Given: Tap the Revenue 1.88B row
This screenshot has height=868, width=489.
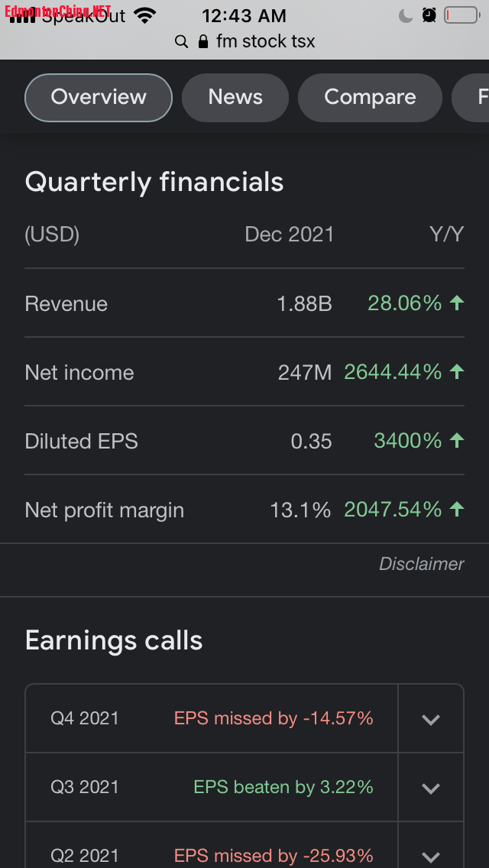Looking at the screenshot, I should tap(244, 303).
